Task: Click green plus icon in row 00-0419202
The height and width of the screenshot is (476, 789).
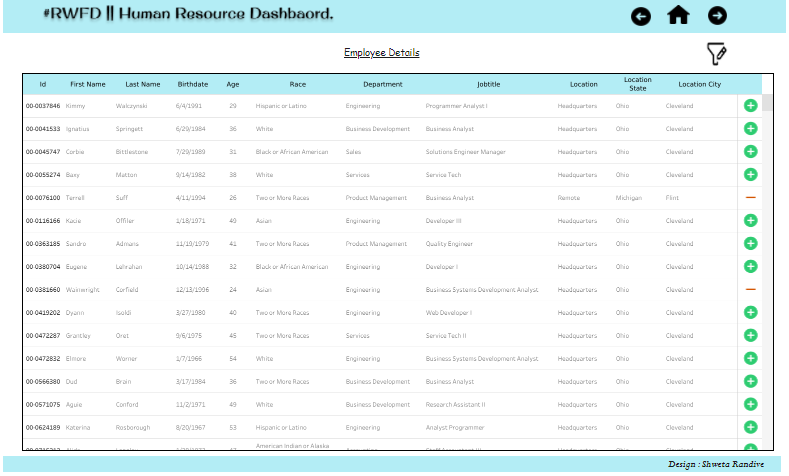Action: point(750,312)
